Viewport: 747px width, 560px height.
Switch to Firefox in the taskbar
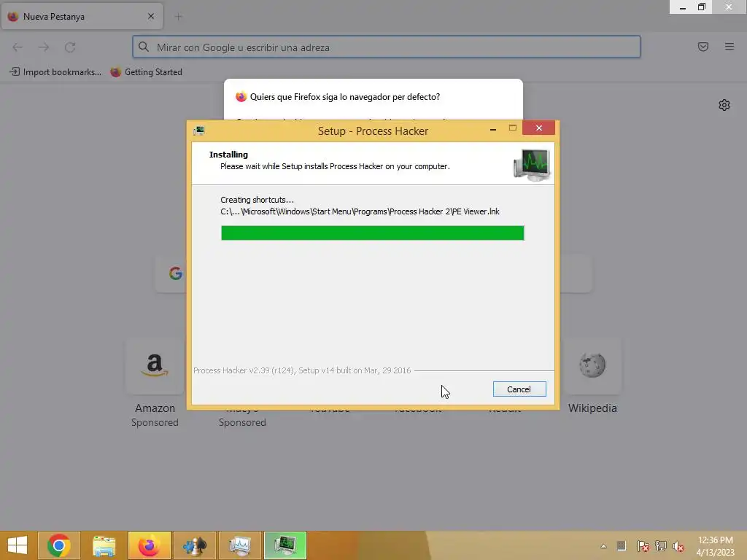coord(149,545)
